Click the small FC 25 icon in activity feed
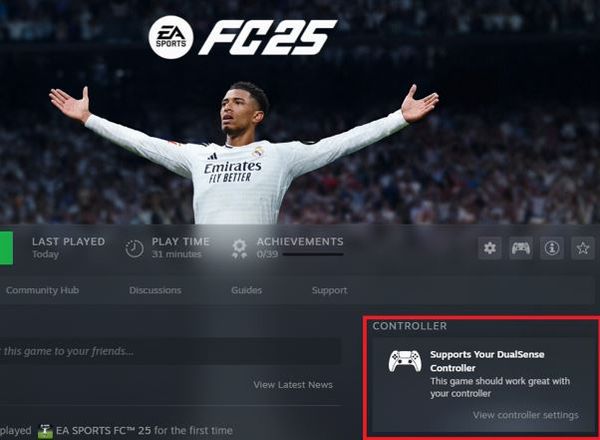This screenshot has width=600, height=440. pyautogui.click(x=45, y=431)
